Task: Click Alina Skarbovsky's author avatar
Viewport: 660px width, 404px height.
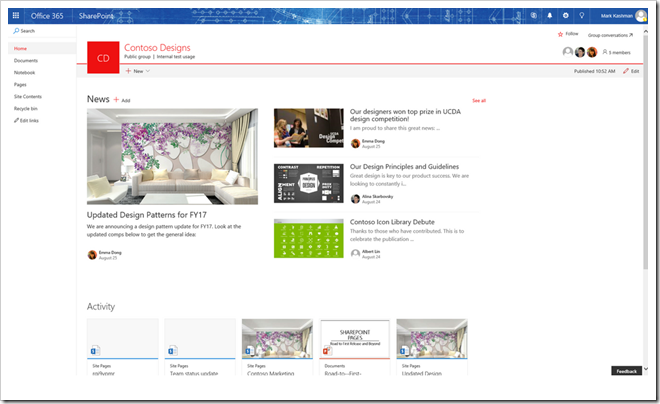Action: [355, 199]
